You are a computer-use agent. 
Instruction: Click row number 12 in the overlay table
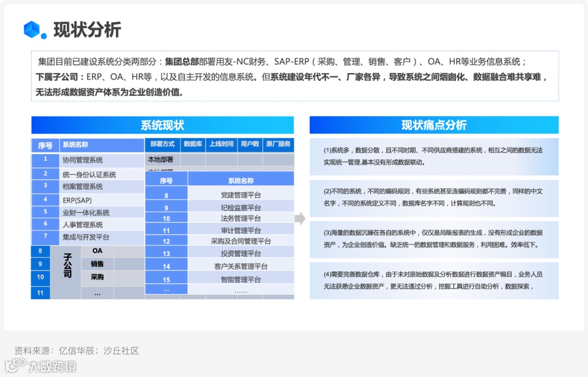click(x=166, y=241)
